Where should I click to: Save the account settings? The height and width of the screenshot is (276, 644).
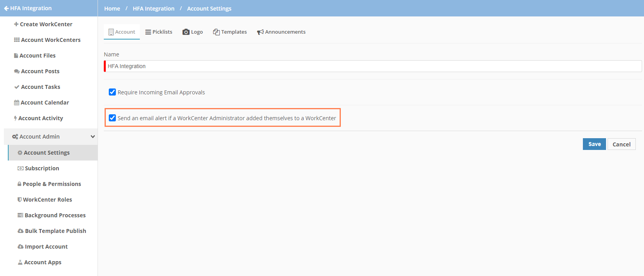[x=594, y=144]
